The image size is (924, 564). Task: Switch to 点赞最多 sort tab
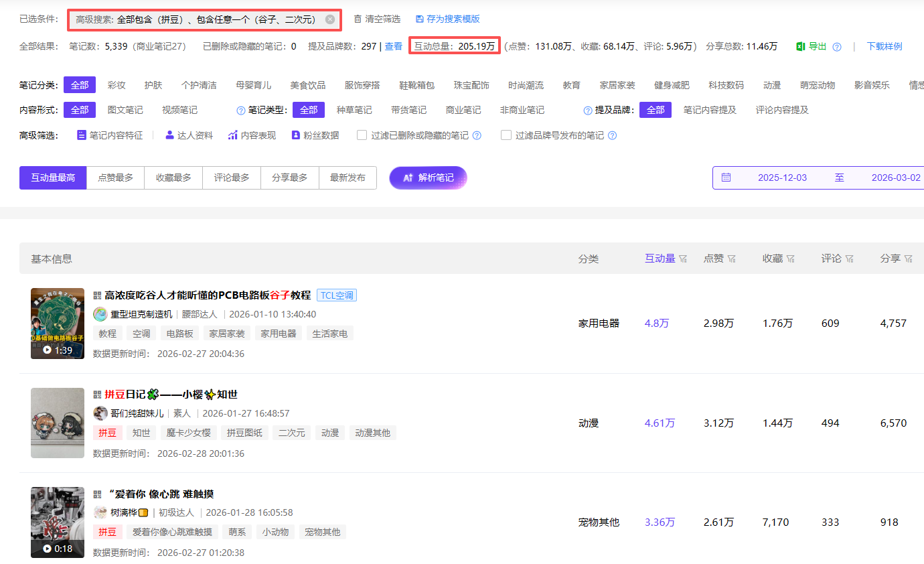click(115, 178)
